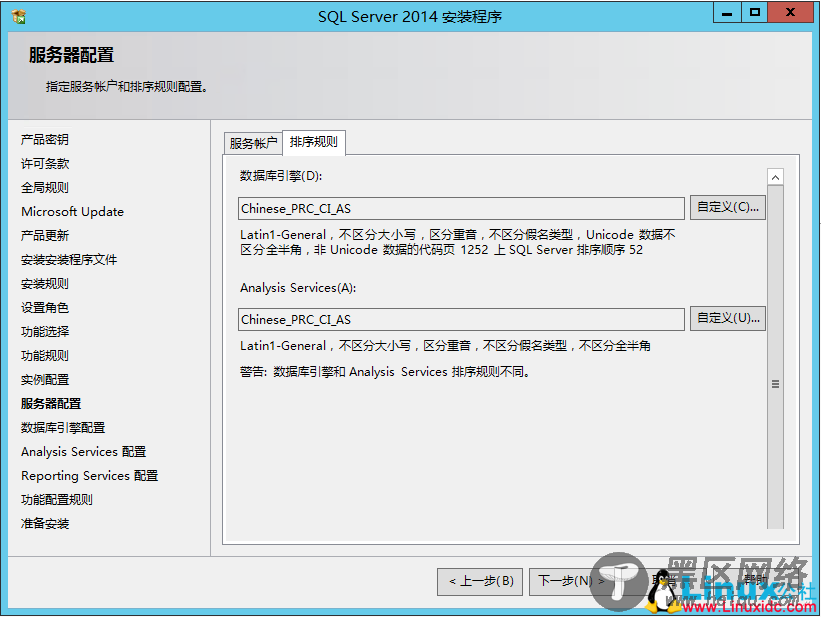Select 全局规则 step in sidebar
This screenshot has height=617, width=821.
point(45,188)
